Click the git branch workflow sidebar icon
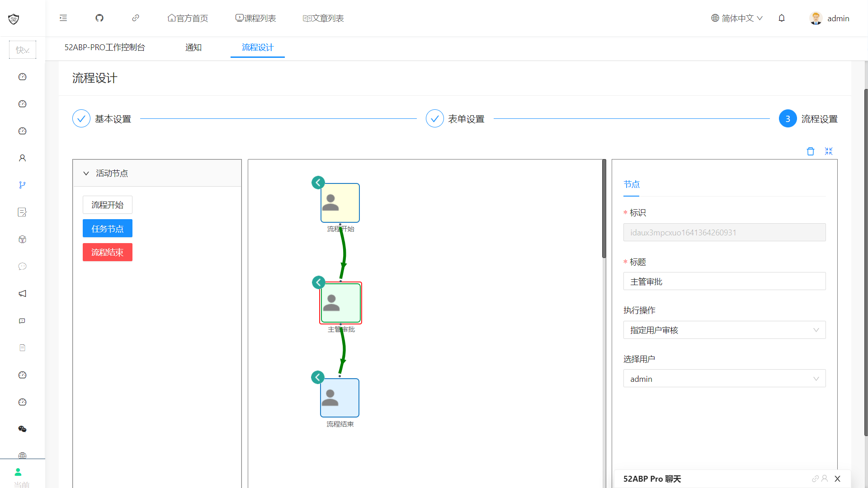Screen dimensions: 868x488 (x=22, y=185)
